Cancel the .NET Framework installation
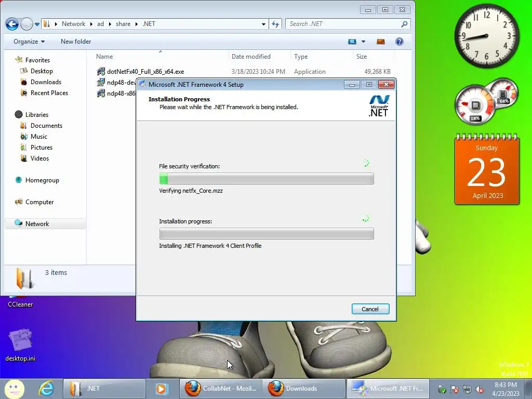The width and height of the screenshot is (532, 399). tap(370, 309)
